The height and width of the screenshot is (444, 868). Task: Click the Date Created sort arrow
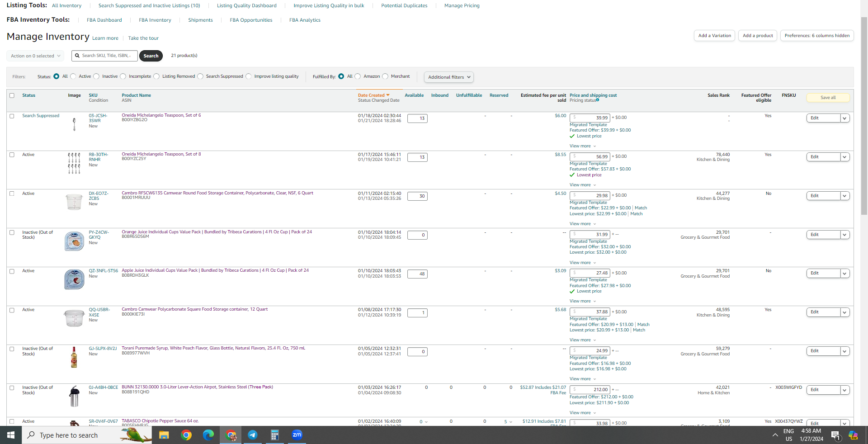(x=387, y=95)
